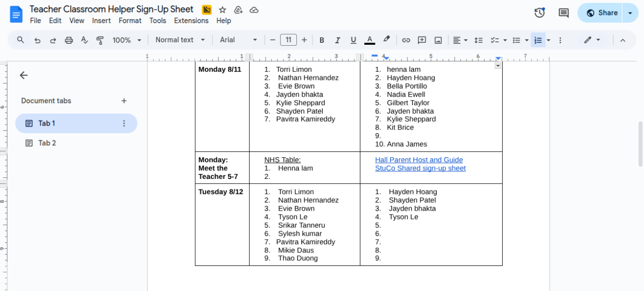Open the Tools menu
This screenshot has height=291, width=644.
157,21
